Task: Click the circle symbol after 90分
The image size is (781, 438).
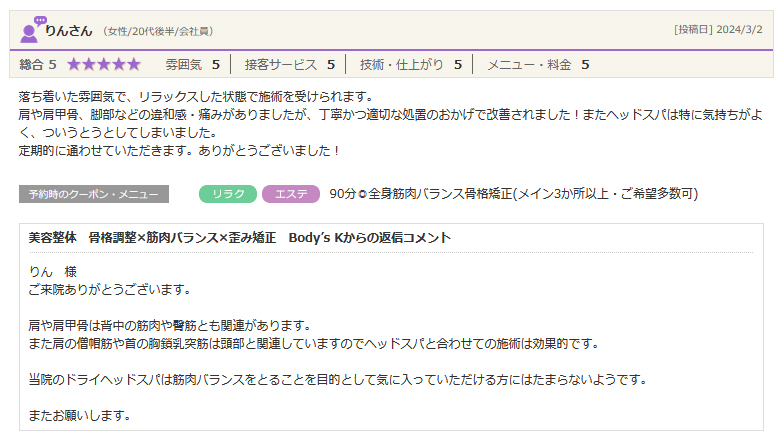Action: [x=365, y=194]
